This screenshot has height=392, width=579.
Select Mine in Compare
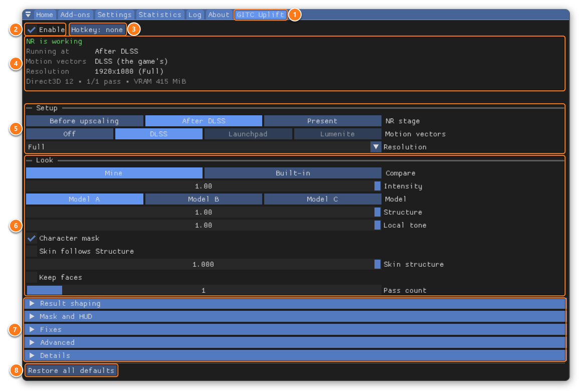[x=114, y=173]
